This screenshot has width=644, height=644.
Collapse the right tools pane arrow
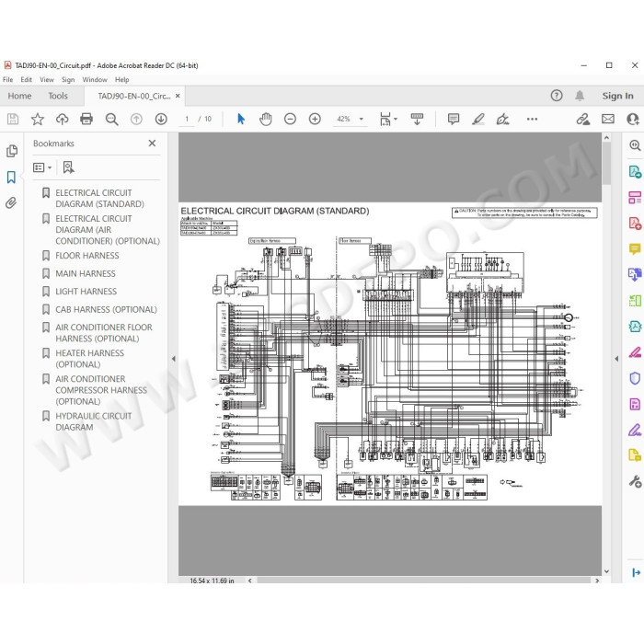point(616,359)
